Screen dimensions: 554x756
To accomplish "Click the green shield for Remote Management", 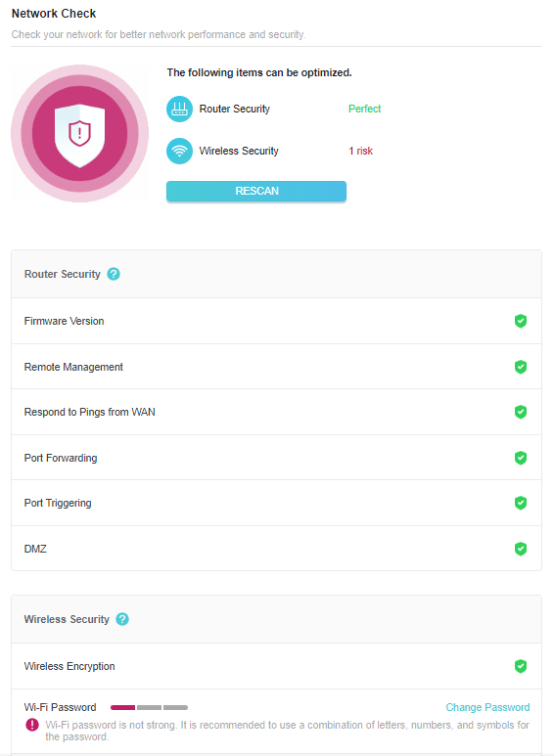I will [x=520, y=367].
